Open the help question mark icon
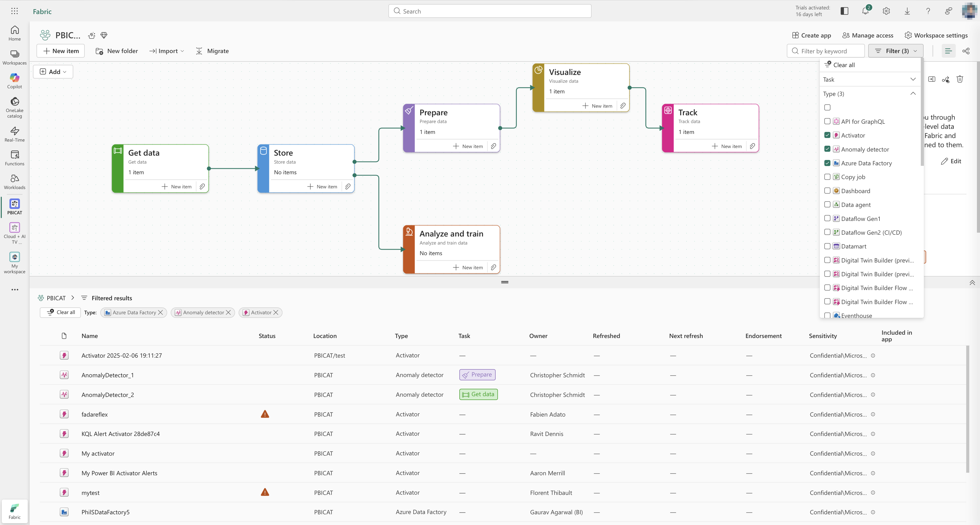980x525 pixels. [x=928, y=11]
